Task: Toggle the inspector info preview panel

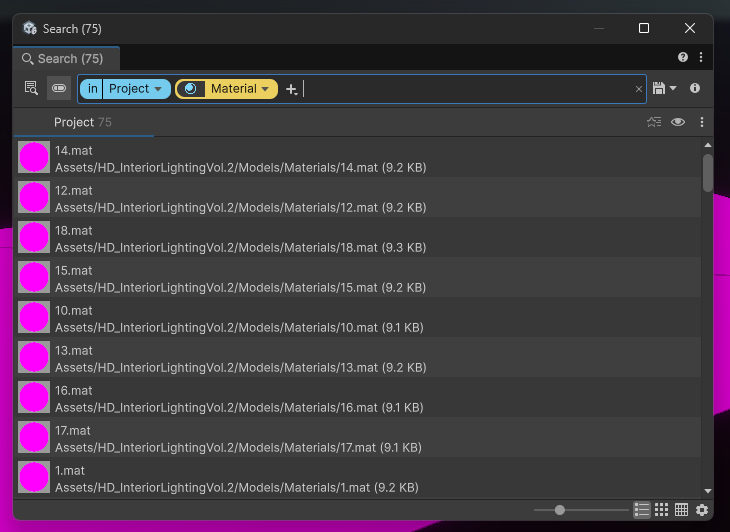Action: click(695, 88)
